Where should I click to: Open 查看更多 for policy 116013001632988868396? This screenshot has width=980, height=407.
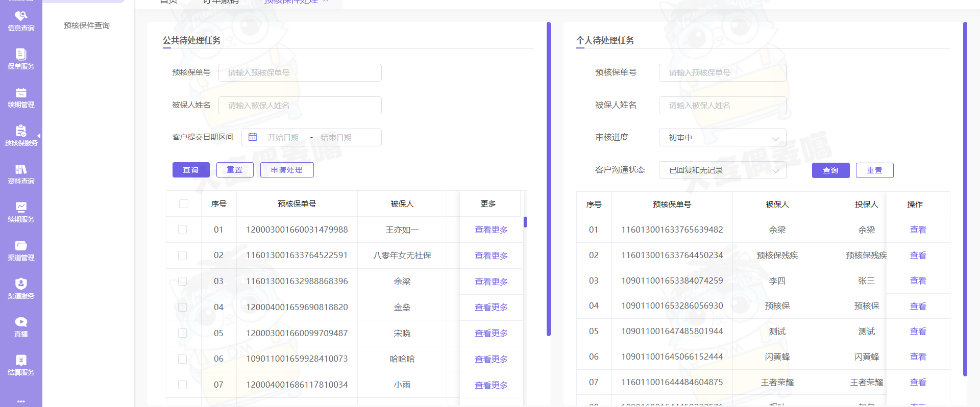[491, 282]
